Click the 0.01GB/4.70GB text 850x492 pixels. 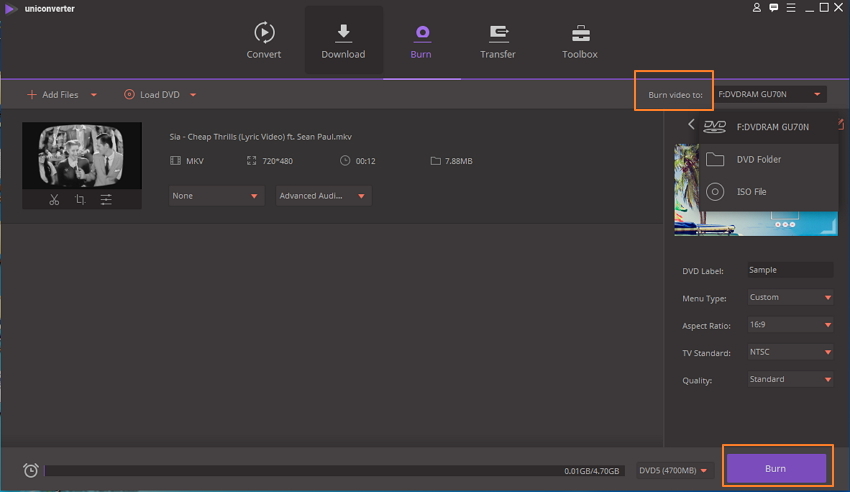(591, 471)
